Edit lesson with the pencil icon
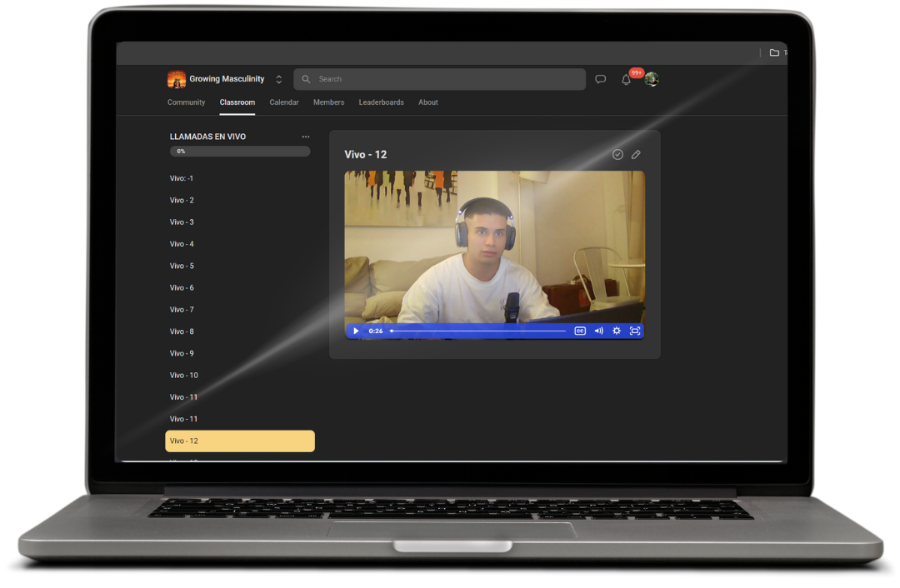Image resolution: width=900 pixels, height=588 pixels. [636, 155]
